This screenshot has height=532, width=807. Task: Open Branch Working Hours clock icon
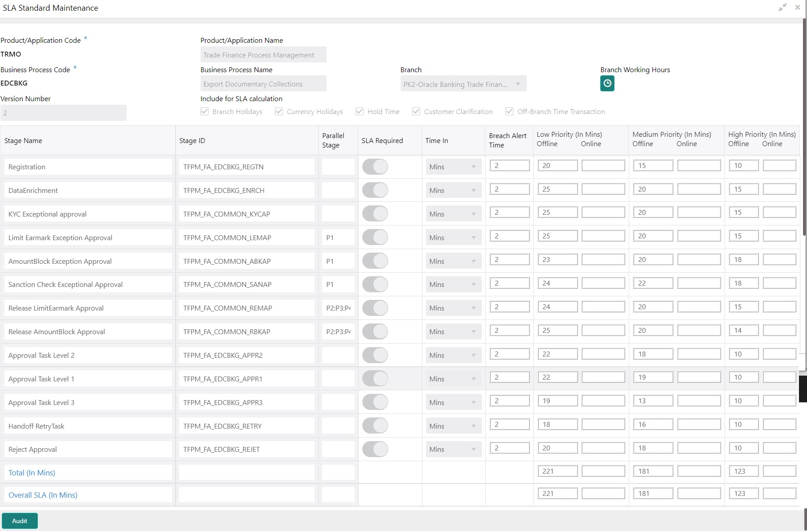[607, 83]
